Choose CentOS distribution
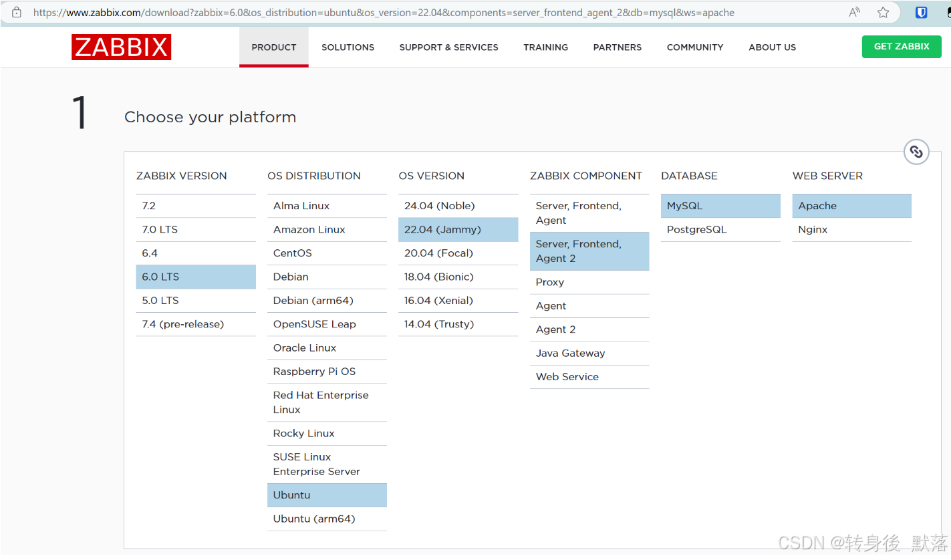 click(327, 253)
